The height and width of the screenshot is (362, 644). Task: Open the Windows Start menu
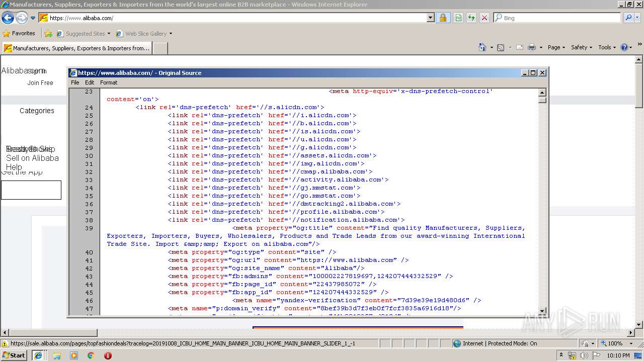tap(14, 355)
